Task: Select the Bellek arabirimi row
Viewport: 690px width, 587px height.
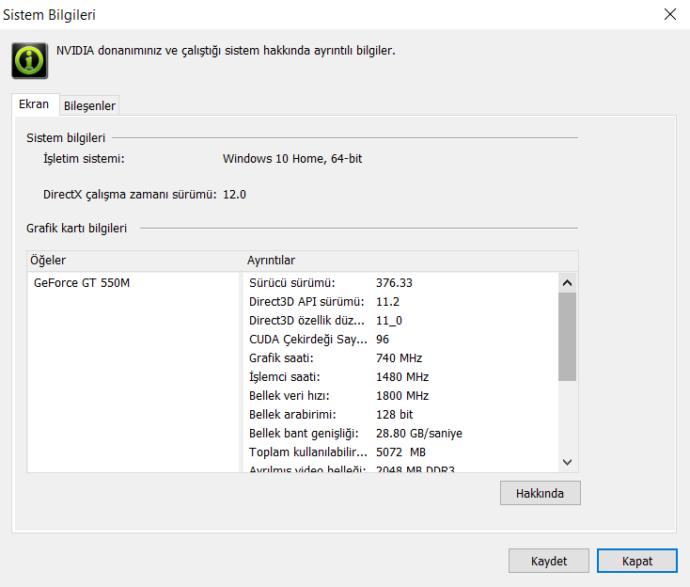Action: click(x=400, y=415)
